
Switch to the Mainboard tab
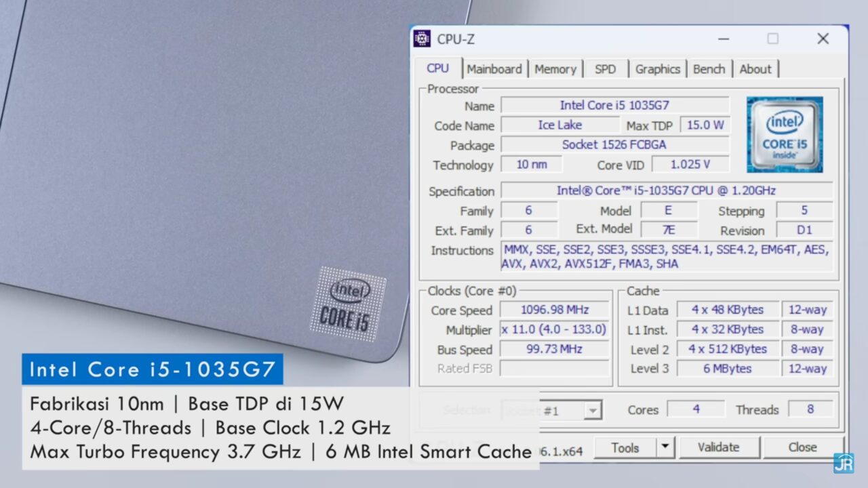click(x=494, y=69)
